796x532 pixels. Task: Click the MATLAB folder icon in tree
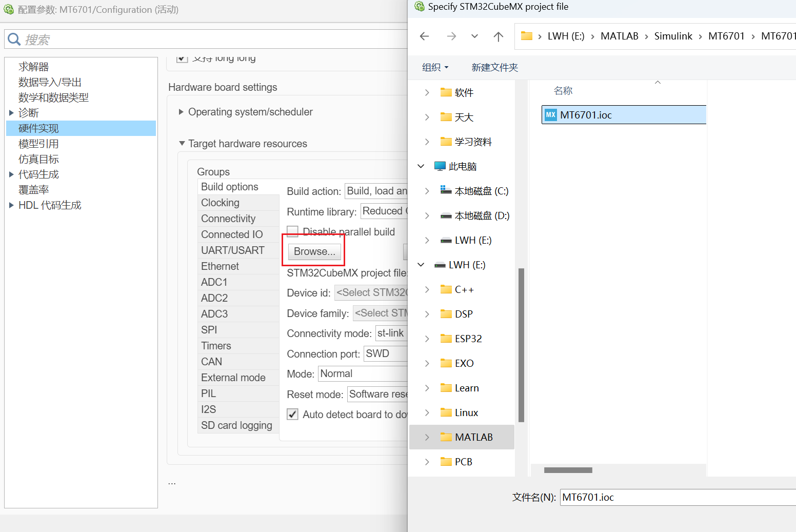[446, 437]
